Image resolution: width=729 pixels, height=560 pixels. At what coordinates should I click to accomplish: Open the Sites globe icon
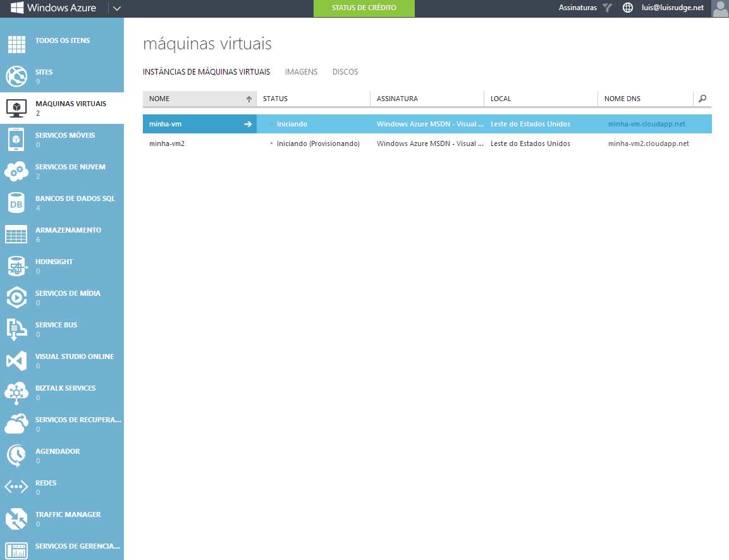[16, 76]
